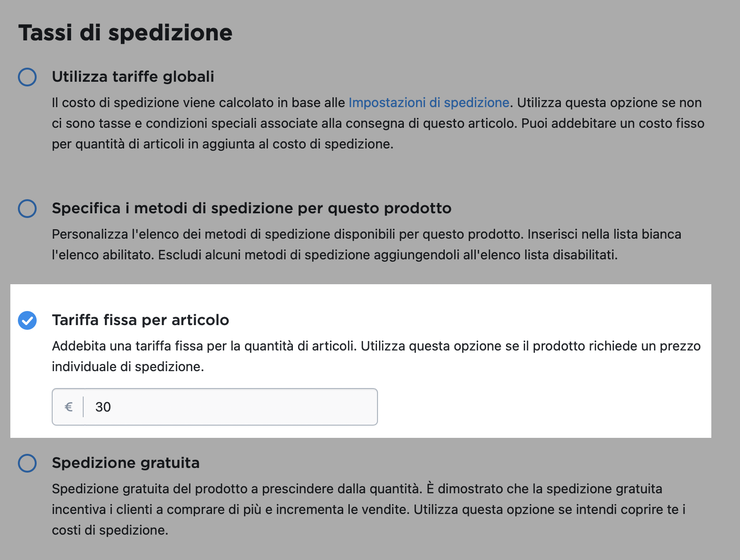Focus the flat rate amount input field

215,407
